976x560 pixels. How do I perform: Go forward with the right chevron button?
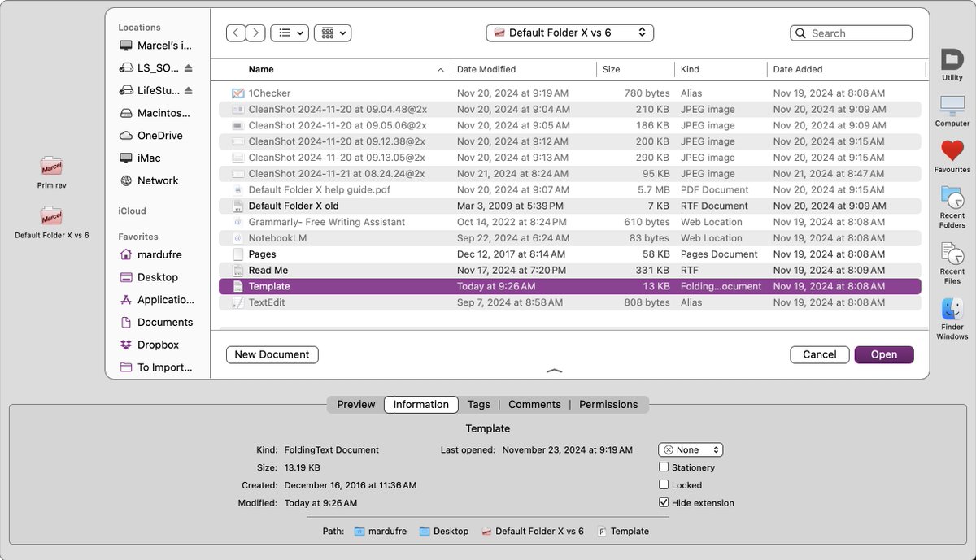255,33
